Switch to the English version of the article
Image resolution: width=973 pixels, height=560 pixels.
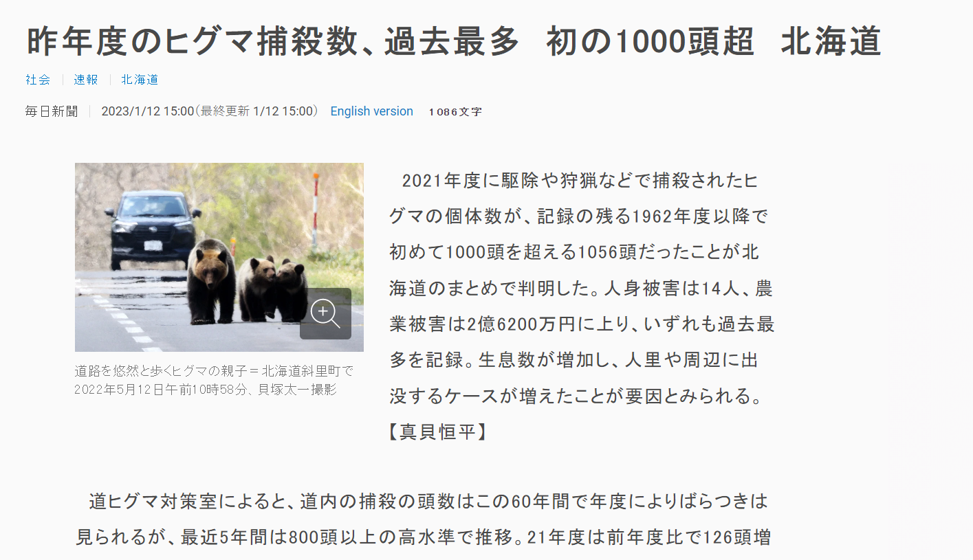tap(371, 111)
